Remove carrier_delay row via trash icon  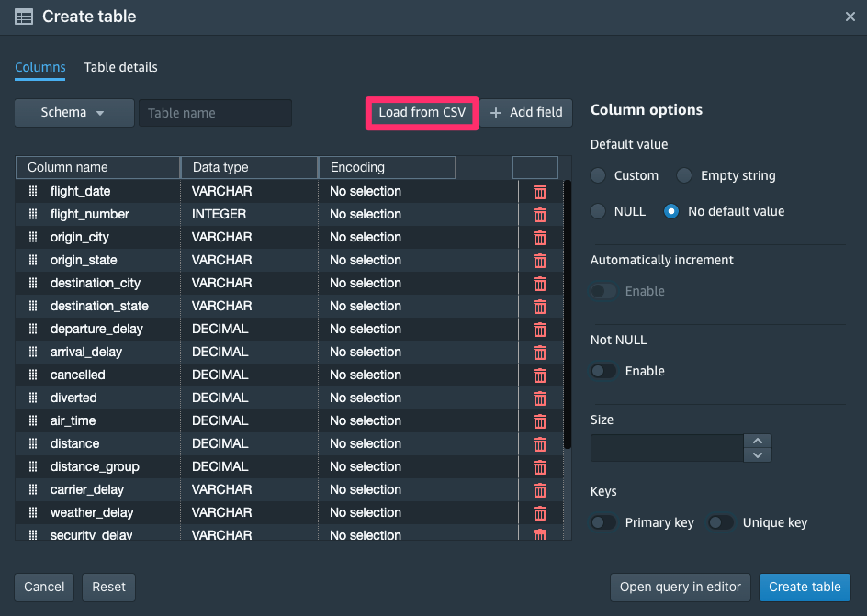click(540, 490)
